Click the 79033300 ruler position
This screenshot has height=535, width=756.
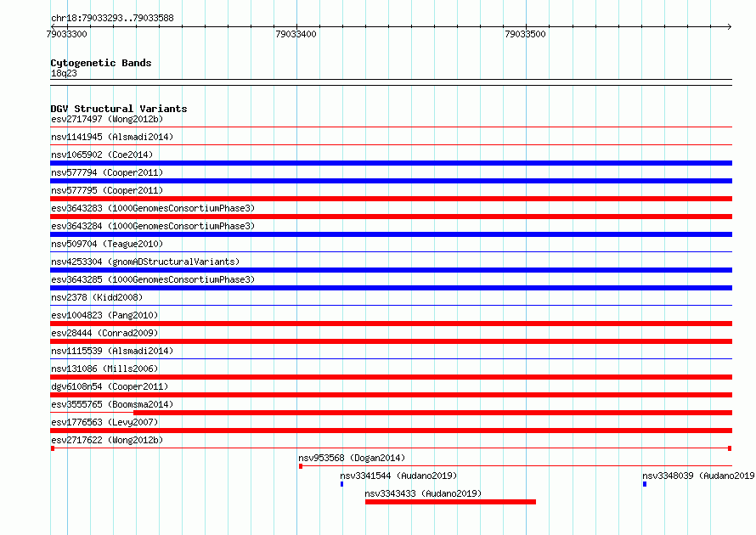[x=66, y=34]
